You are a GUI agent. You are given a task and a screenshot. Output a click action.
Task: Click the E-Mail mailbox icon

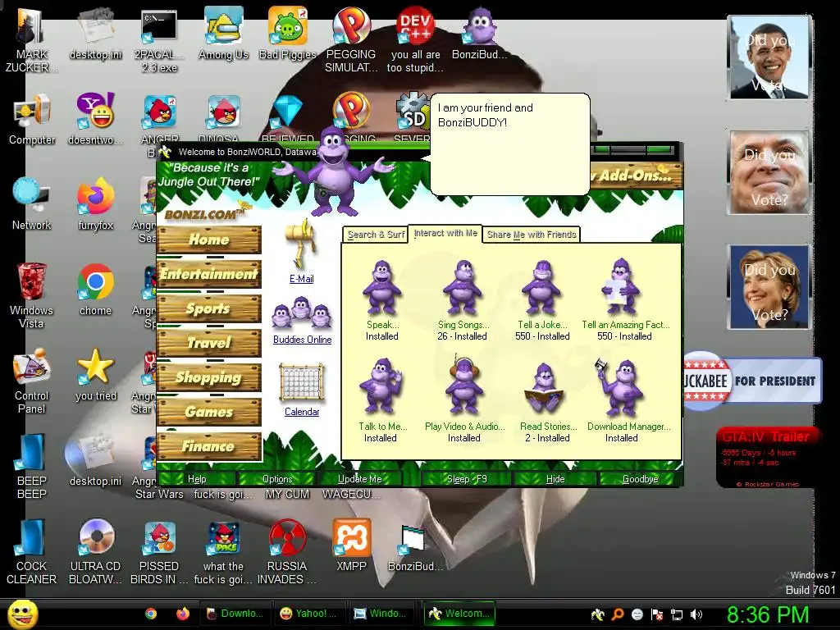(302, 244)
